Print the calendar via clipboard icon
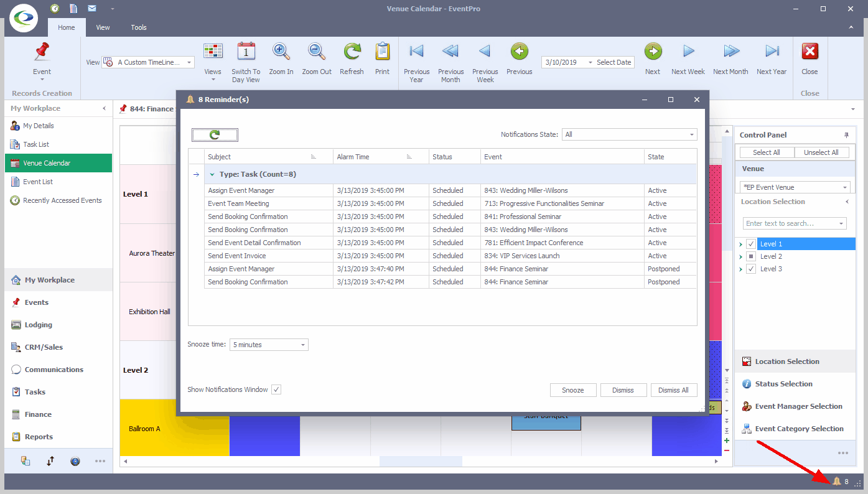This screenshot has height=494, width=868. pyautogui.click(x=382, y=52)
